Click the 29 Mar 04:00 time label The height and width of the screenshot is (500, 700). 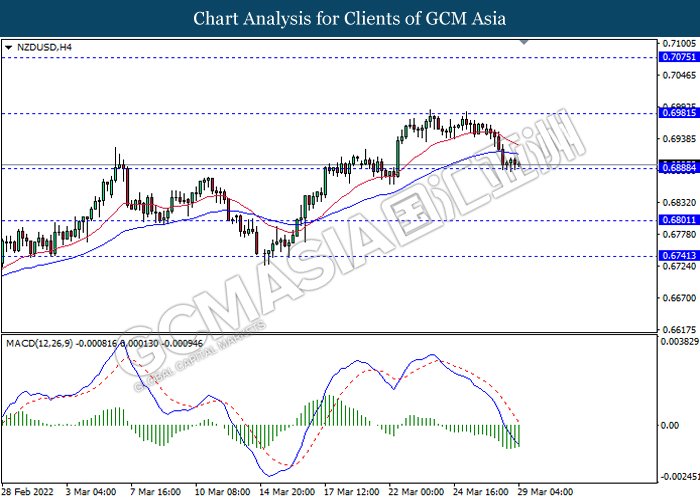tap(545, 492)
